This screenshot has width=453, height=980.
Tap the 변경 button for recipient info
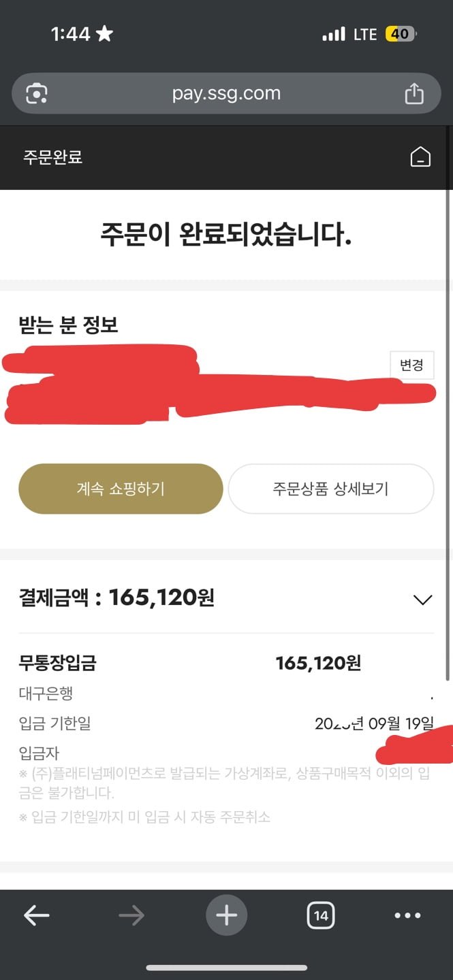[x=411, y=365]
